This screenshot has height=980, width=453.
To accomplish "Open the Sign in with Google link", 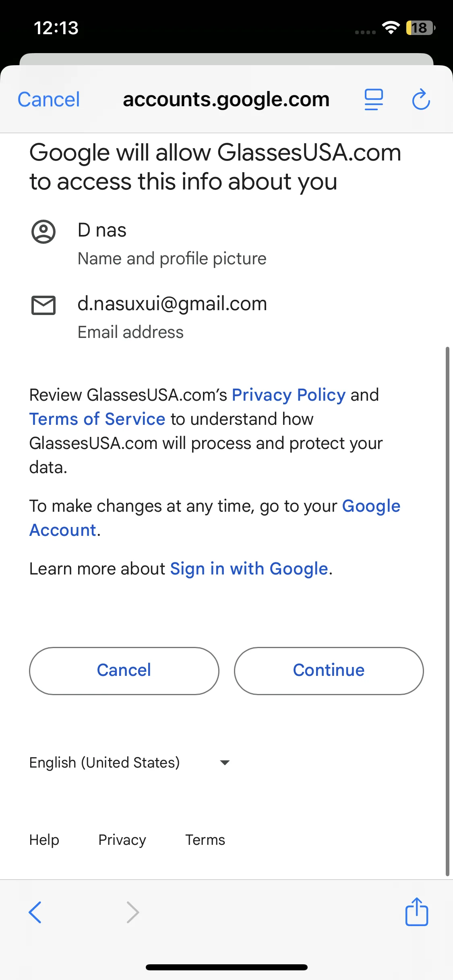I will pyautogui.click(x=249, y=569).
